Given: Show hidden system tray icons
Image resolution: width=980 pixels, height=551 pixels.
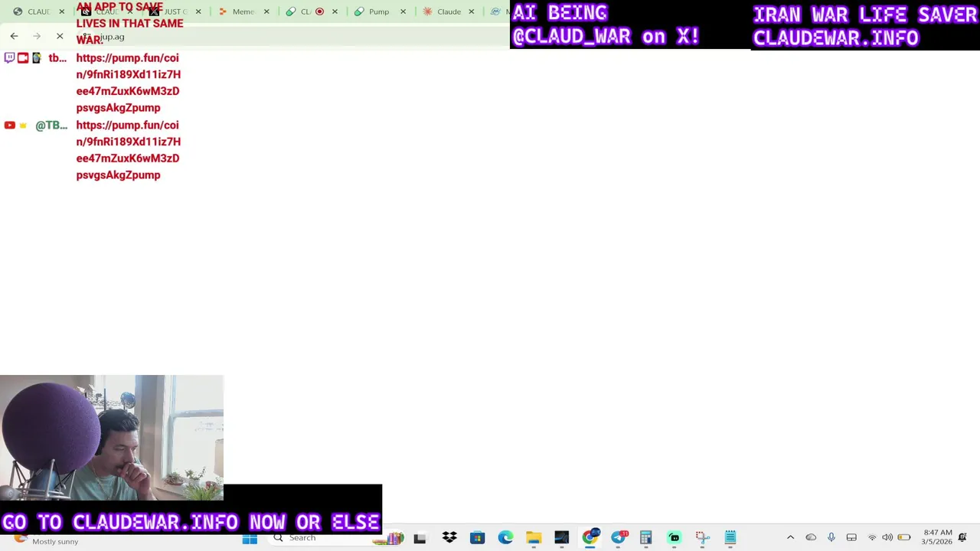Looking at the screenshot, I should click(x=791, y=537).
